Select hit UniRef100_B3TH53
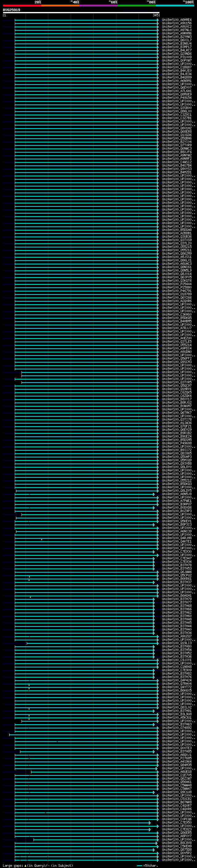 177,568
